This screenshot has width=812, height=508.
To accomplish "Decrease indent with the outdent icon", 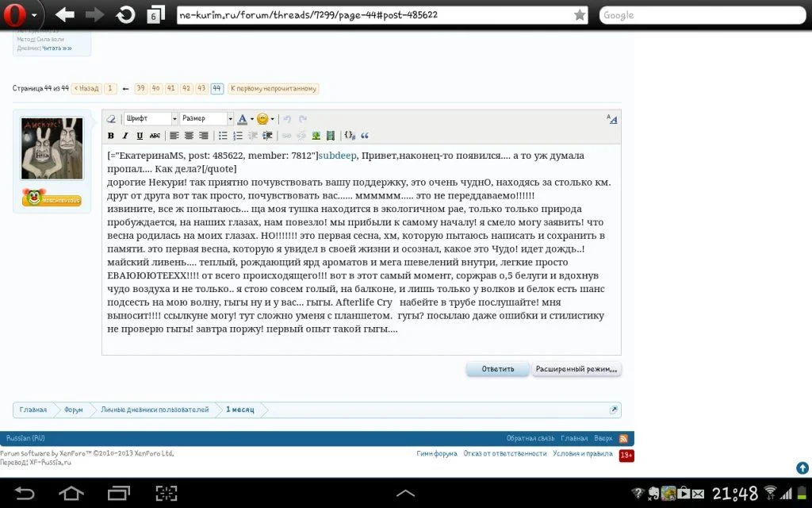I will (253, 136).
